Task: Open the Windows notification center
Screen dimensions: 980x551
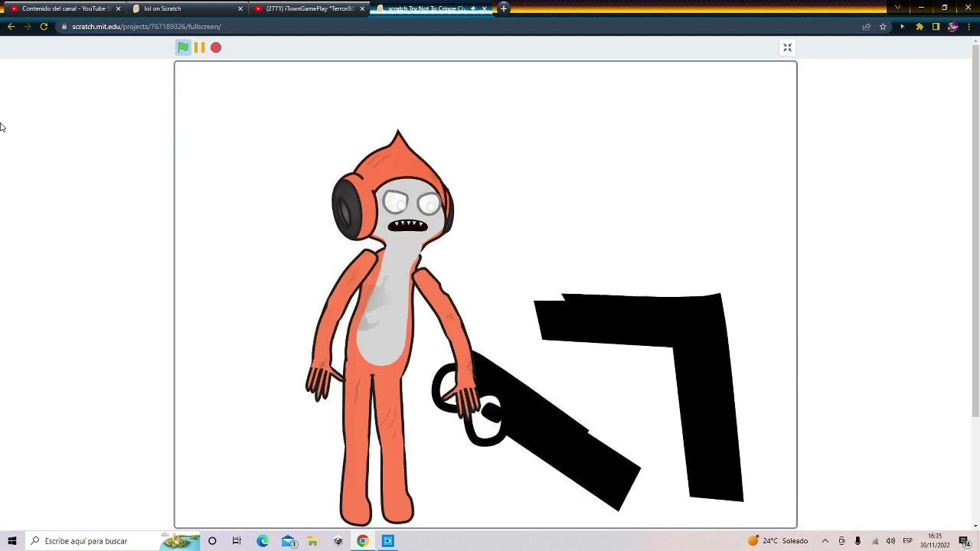Action: (964, 541)
